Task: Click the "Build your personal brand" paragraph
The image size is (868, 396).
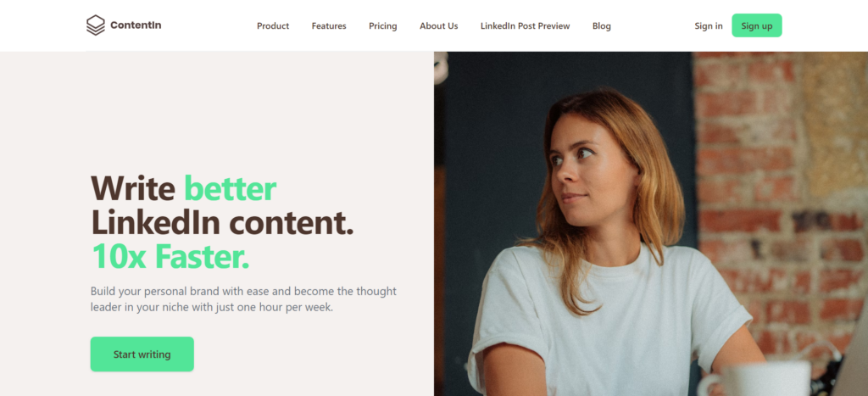Action: point(243,299)
